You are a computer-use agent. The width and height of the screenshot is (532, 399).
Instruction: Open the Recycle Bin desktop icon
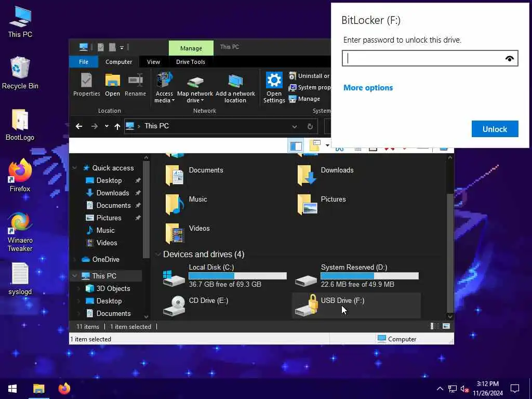pyautogui.click(x=20, y=73)
